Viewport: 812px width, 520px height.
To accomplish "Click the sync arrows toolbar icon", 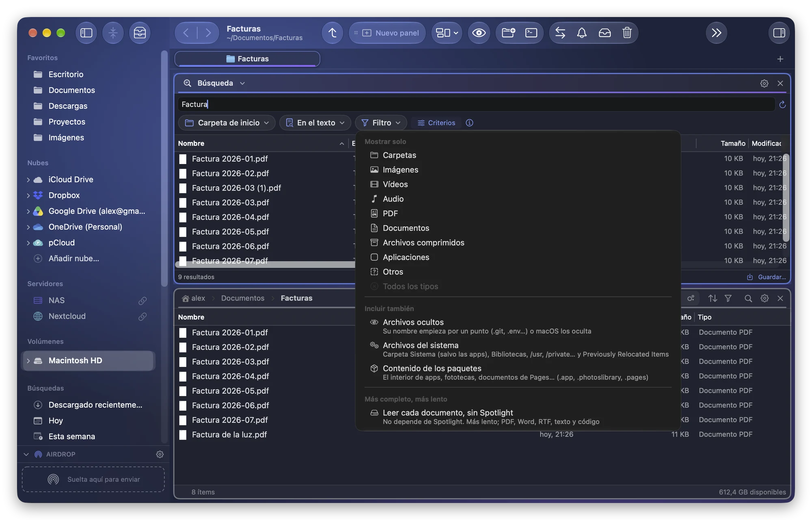I will click(560, 33).
